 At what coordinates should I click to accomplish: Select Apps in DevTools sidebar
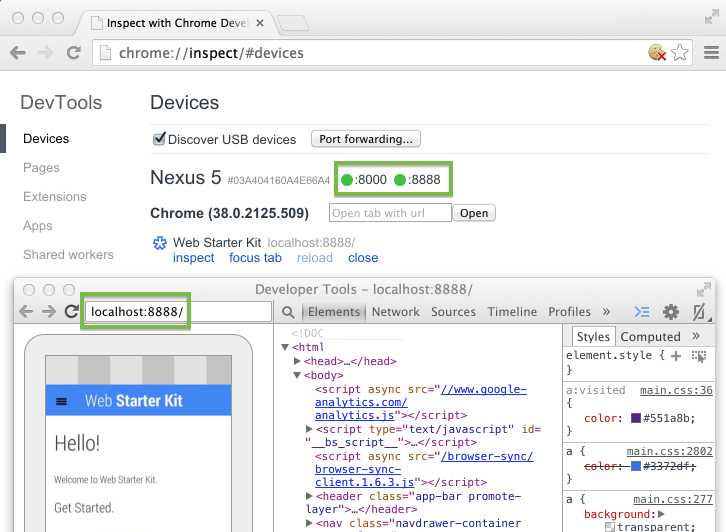(38, 226)
